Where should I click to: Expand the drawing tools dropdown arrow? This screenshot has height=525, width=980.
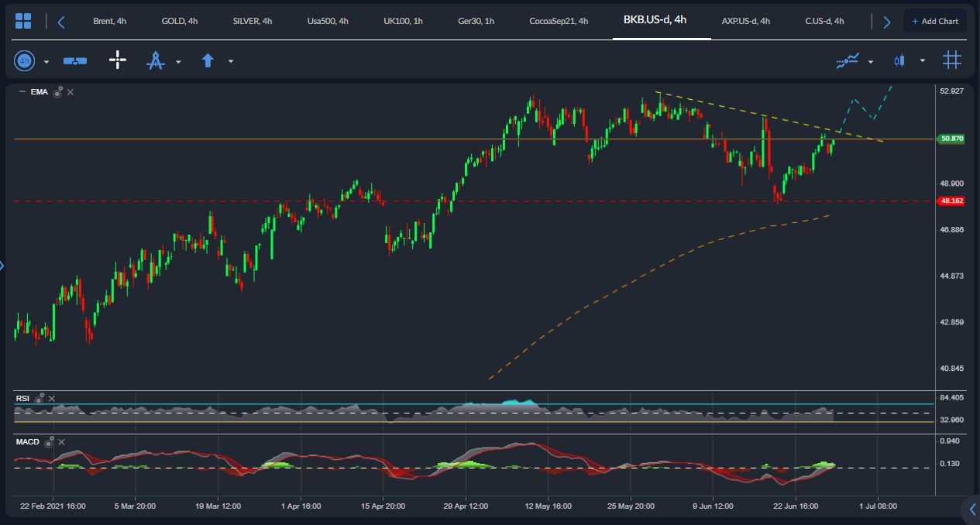point(178,61)
